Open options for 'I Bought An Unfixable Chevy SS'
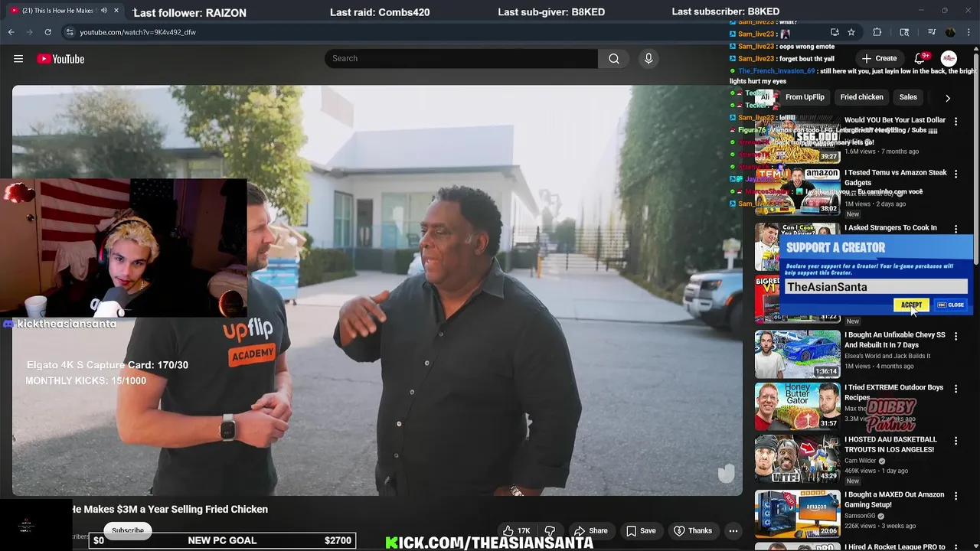This screenshot has width=980, height=551. point(955,336)
